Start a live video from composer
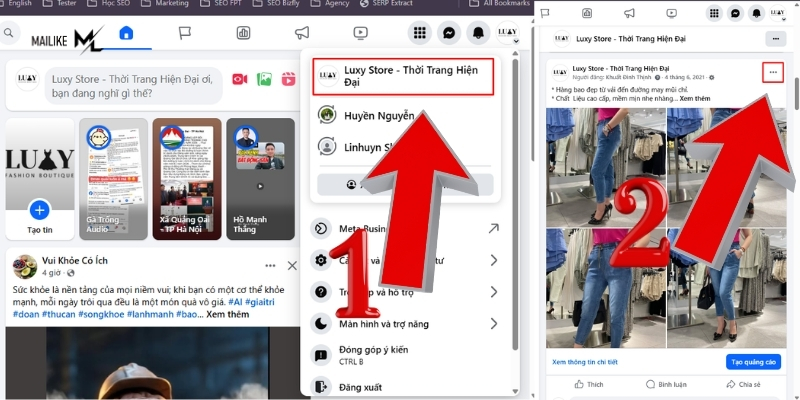The width and height of the screenshot is (800, 400). (x=240, y=79)
